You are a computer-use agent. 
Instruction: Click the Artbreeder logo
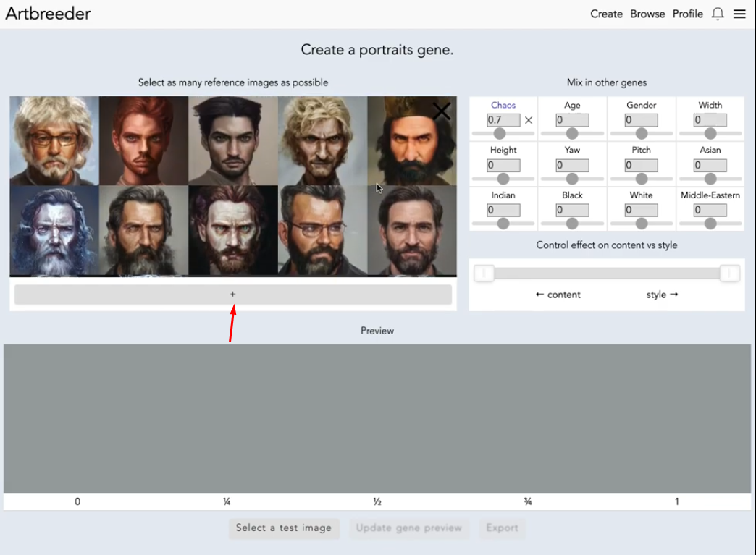(x=48, y=13)
